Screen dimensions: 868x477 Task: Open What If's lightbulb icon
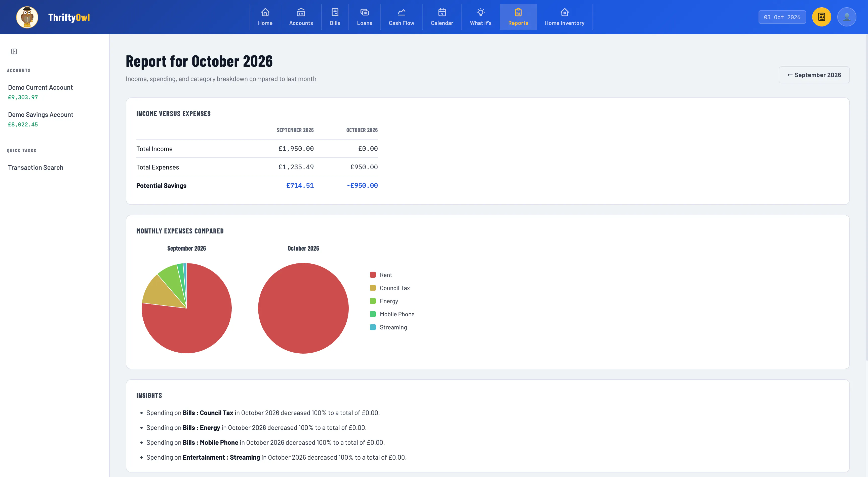pos(481,13)
